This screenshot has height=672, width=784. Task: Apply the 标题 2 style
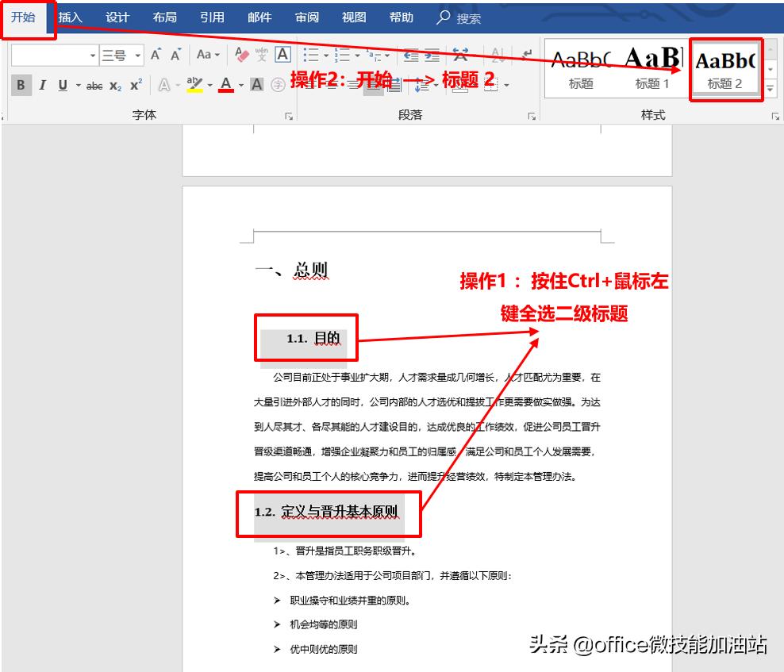726,67
